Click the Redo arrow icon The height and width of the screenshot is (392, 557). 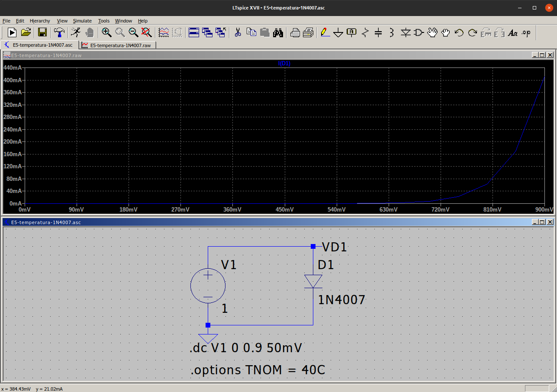click(473, 32)
